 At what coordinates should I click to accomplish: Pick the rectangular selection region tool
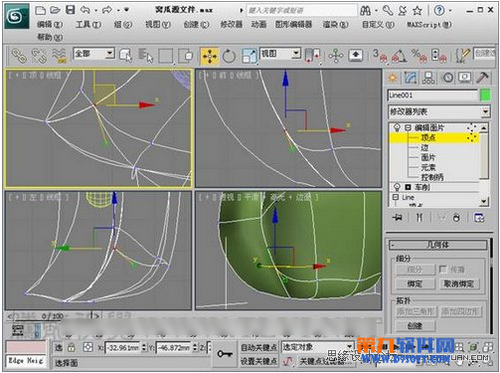click(x=166, y=55)
